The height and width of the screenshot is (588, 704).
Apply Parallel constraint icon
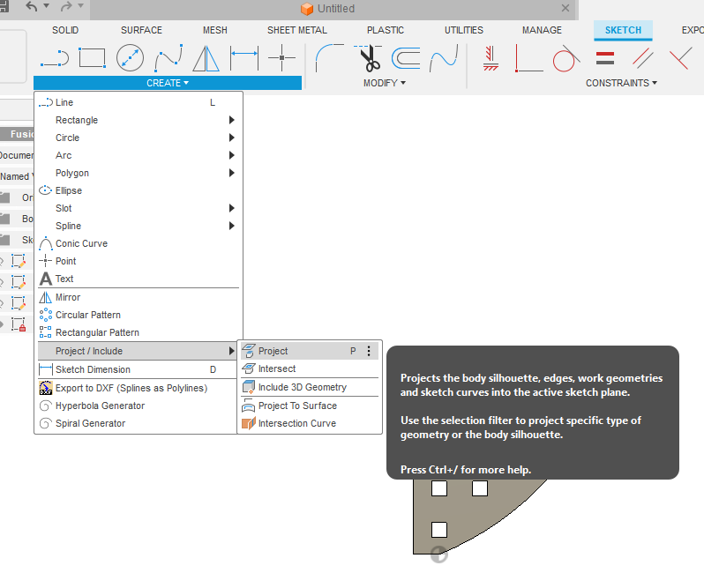pos(643,58)
